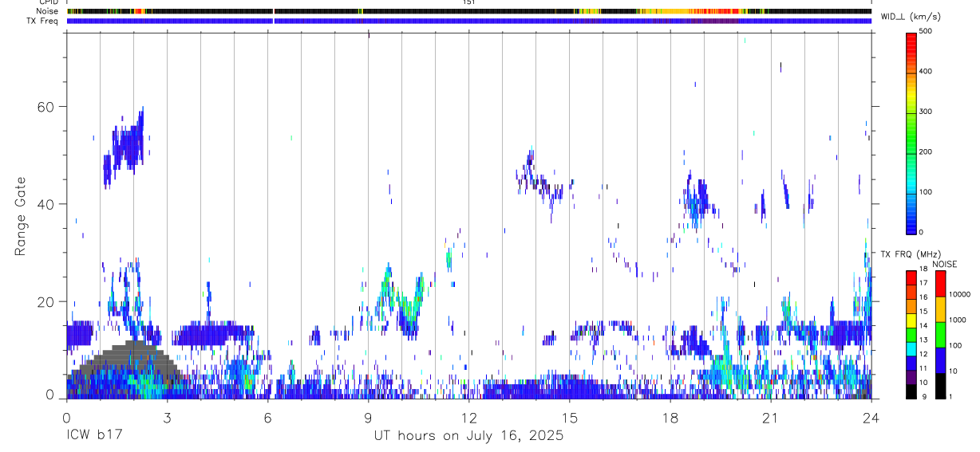Click the y-axis tick label 40
Image resolution: width=980 pixels, height=452 pixels.
point(45,204)
